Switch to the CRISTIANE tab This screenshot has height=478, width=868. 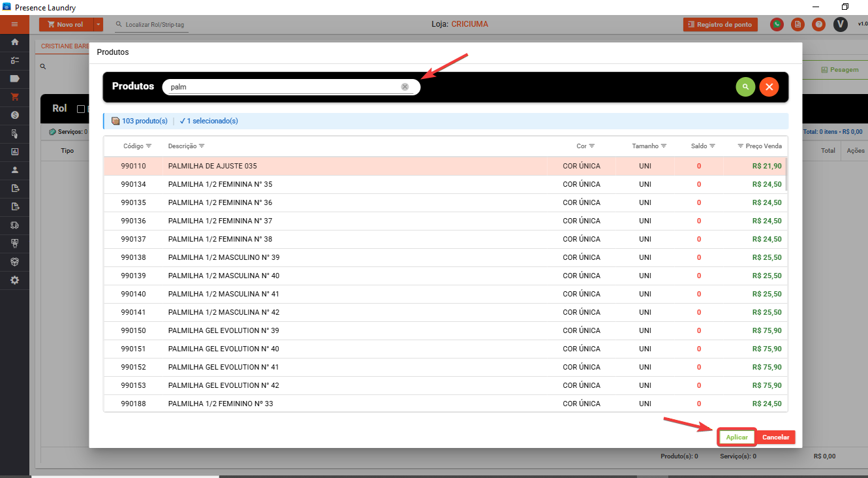click(65, 46)
